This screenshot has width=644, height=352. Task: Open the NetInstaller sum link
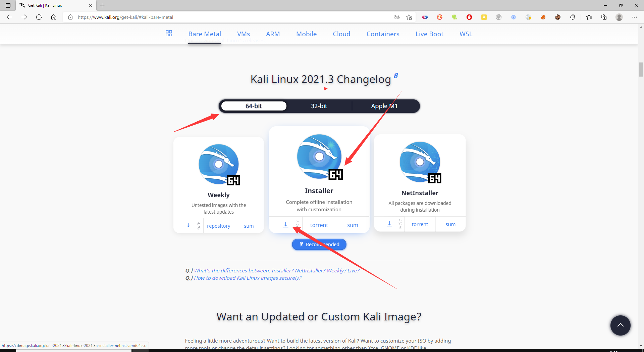450,224
